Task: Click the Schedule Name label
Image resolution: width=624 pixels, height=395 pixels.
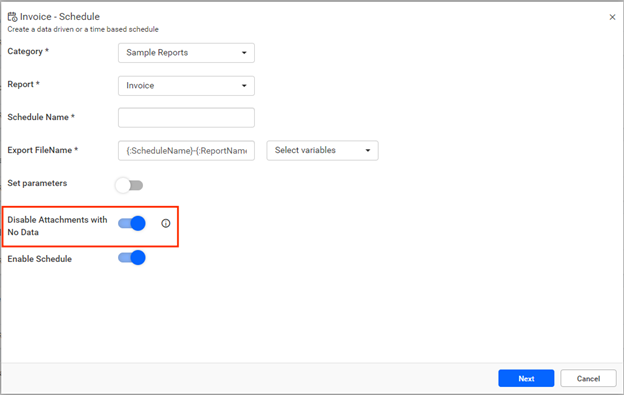Action: pyautogui.click(x=41, y=117)
